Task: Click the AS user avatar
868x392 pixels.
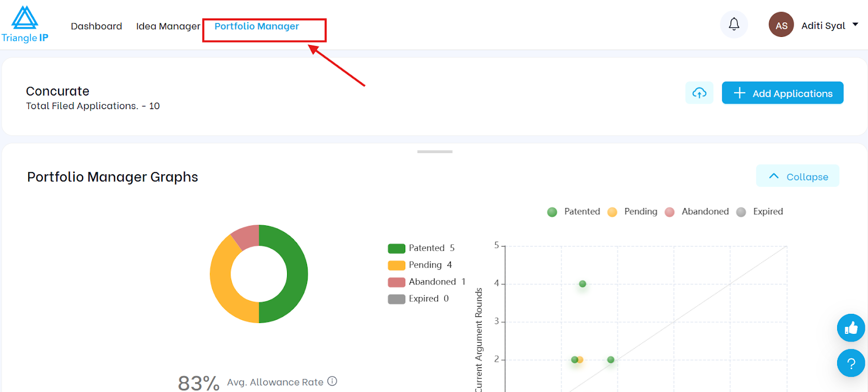Action: click(781, 25)
